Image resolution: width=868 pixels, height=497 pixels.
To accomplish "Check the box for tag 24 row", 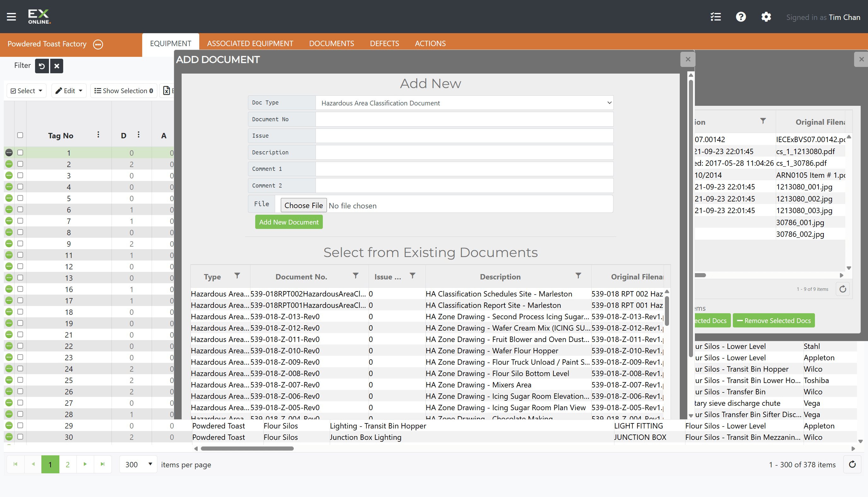I will tap(20, 369).
